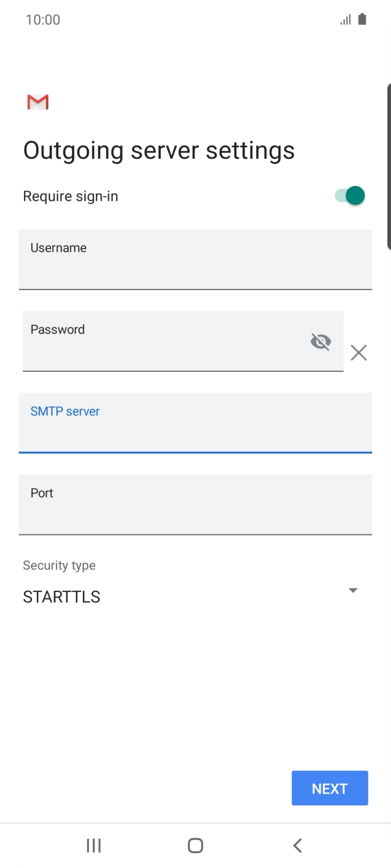Click the clock showing 10:00
Image resolution: width=391 pixels, height=868 pixels.
click(x=43, y=19)
